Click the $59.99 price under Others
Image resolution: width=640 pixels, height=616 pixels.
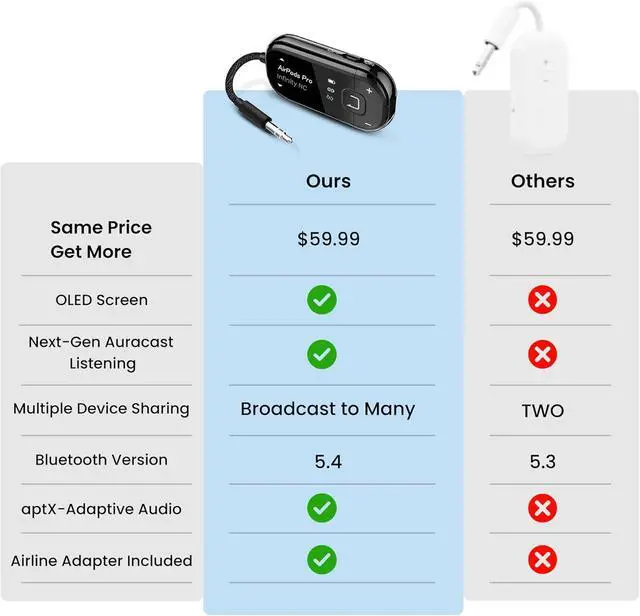(x=542, y=239)
